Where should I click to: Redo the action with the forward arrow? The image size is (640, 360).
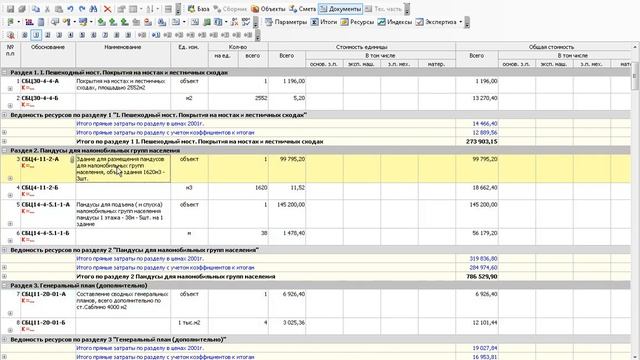click(82, 9)
